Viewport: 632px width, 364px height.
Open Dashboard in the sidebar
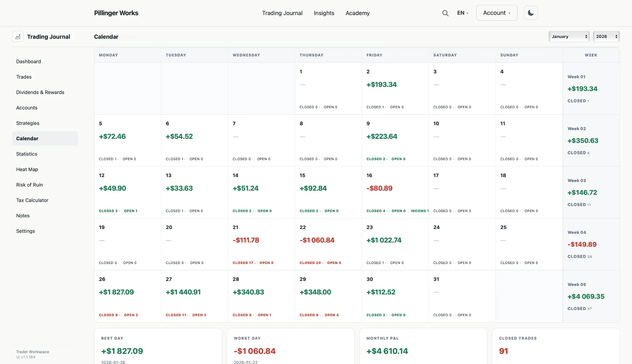point(45,61)
